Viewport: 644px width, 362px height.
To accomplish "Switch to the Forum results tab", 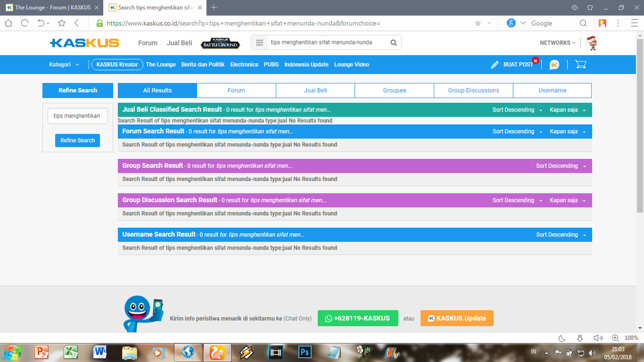I will (236, 90).
